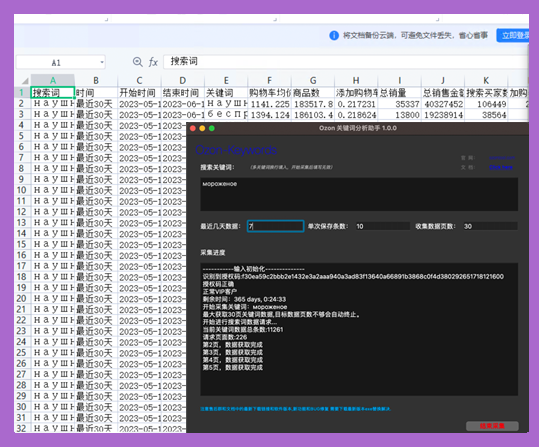The width and height of the screenshot is (539, 447).
Task: Maximize the Ozon window with green button
Action: (212, 128)
